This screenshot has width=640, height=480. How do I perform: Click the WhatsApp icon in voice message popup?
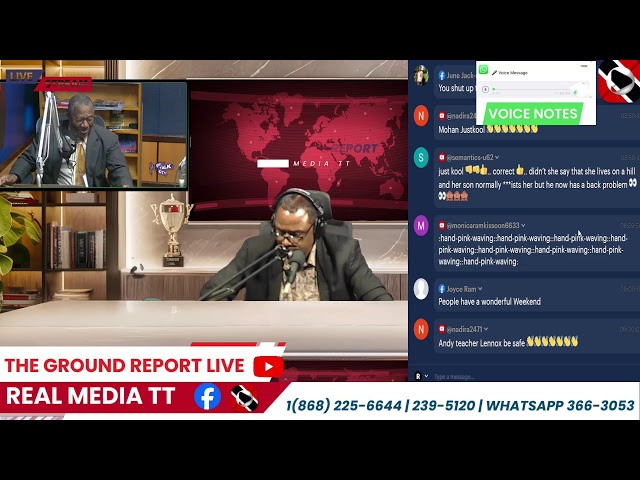click(483, 69)
